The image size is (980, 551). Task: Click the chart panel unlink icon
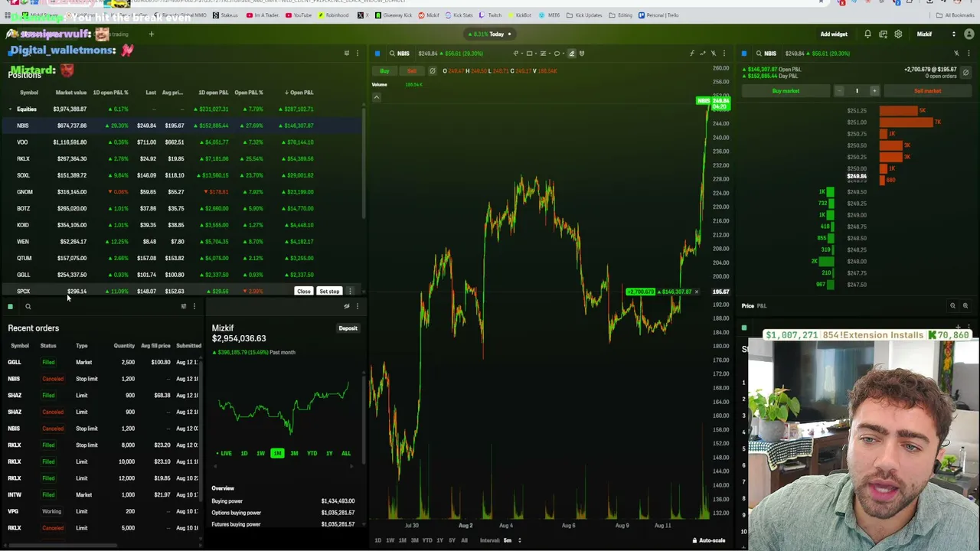[x=714, y=54]
